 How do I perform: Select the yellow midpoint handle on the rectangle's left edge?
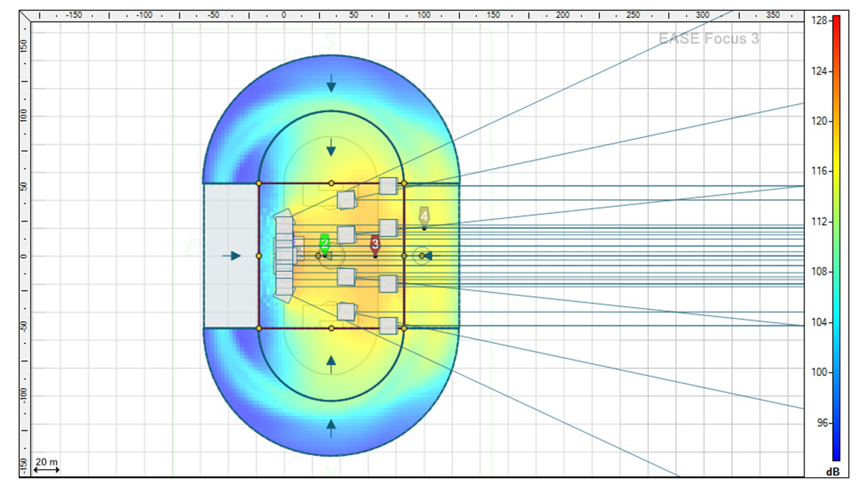click(259, 256)
